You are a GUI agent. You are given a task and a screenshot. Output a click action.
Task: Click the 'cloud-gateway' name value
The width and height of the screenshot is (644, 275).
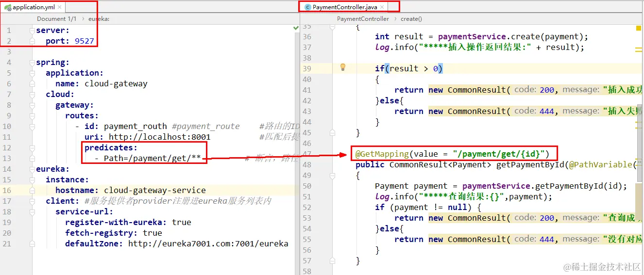tap(116, 83)
